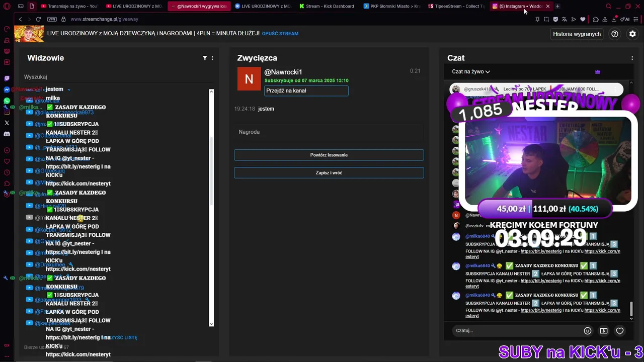The height and width of the screenshot is (362, 644).
Task: Open Discord in the Opera sidebar
Action: tap(7, 134)
